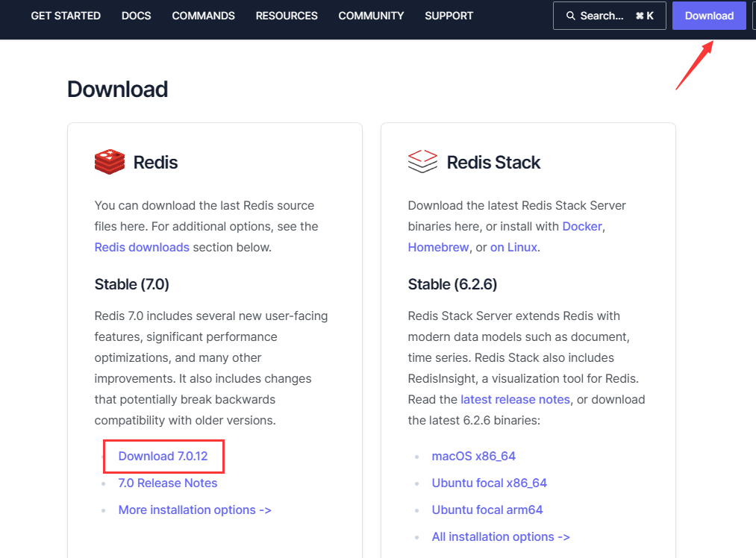
Task: Click the magnifier icon in the search box
Action: [571, 16]
